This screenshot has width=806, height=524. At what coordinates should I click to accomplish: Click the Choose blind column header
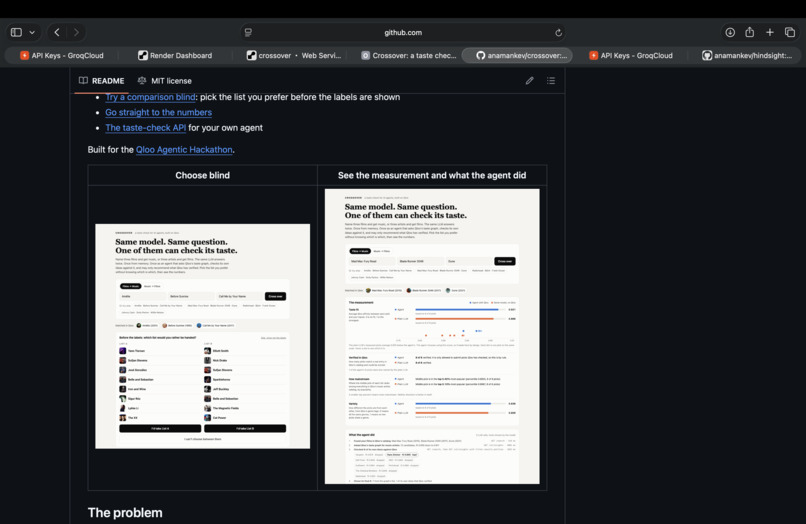[203, 175]
